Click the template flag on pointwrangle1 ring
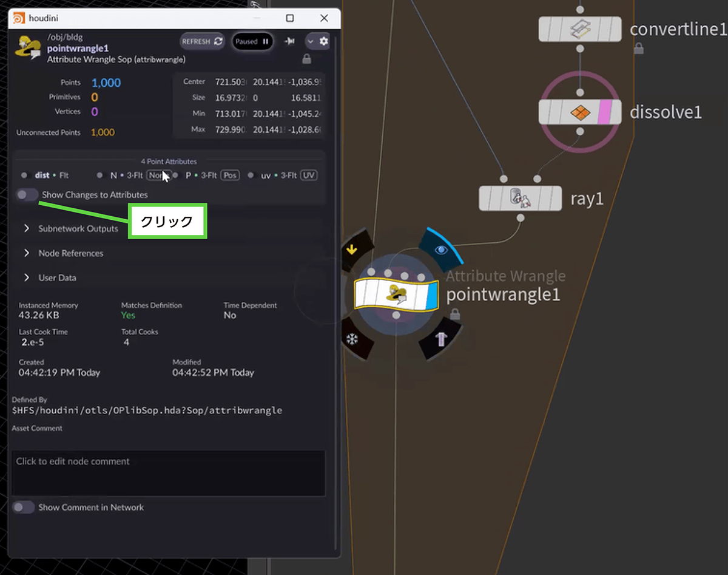728x575 pixels. tap(441, 339)
